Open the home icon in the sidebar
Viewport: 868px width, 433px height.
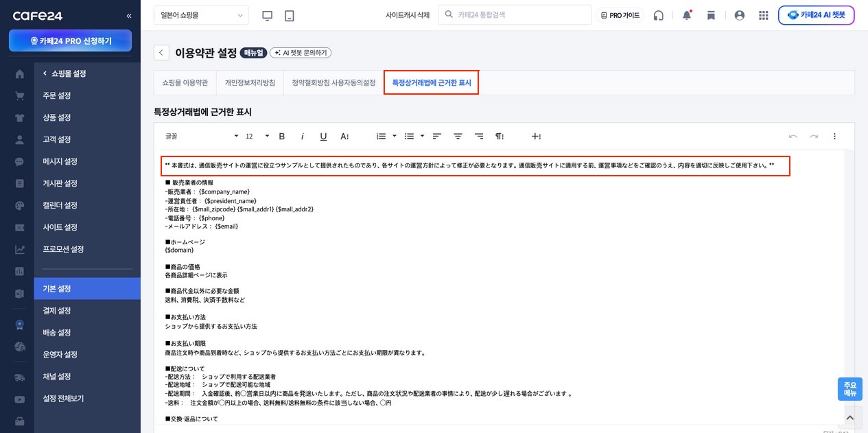[20, 73]
